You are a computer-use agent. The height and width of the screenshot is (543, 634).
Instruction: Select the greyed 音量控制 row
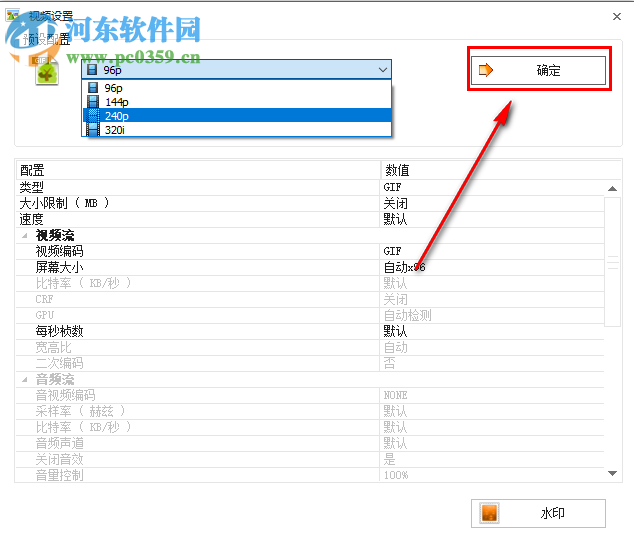pos(310,475)
